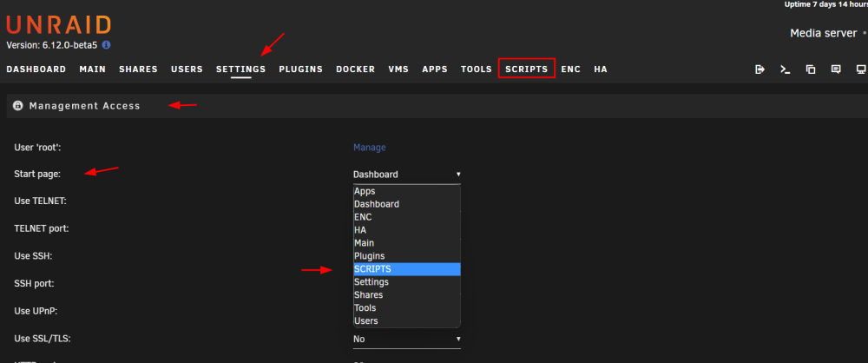Click the Manage link for user root
868x363 pixels.
[x=370, y=148]
